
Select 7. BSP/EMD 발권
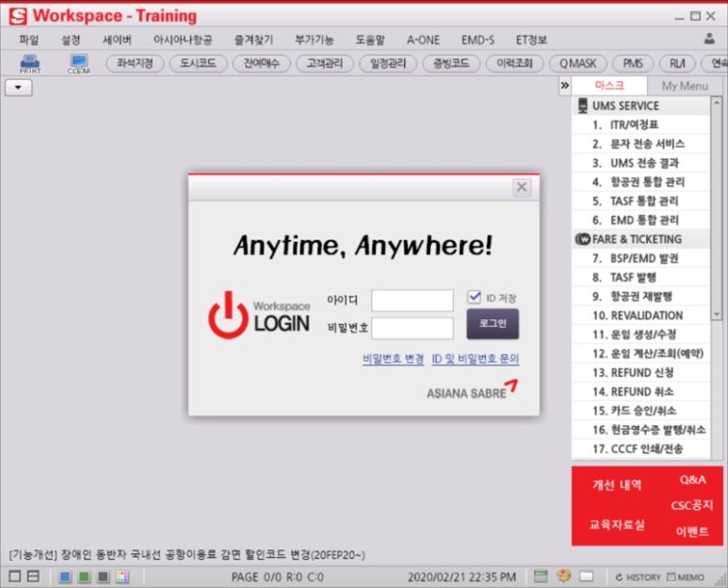click(640, 258)
